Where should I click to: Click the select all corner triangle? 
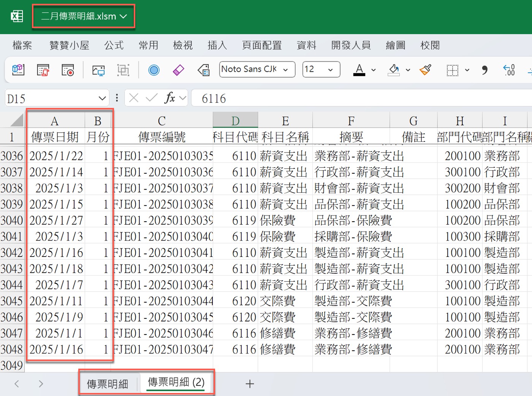pyautogui.click(x=17, y=120)
